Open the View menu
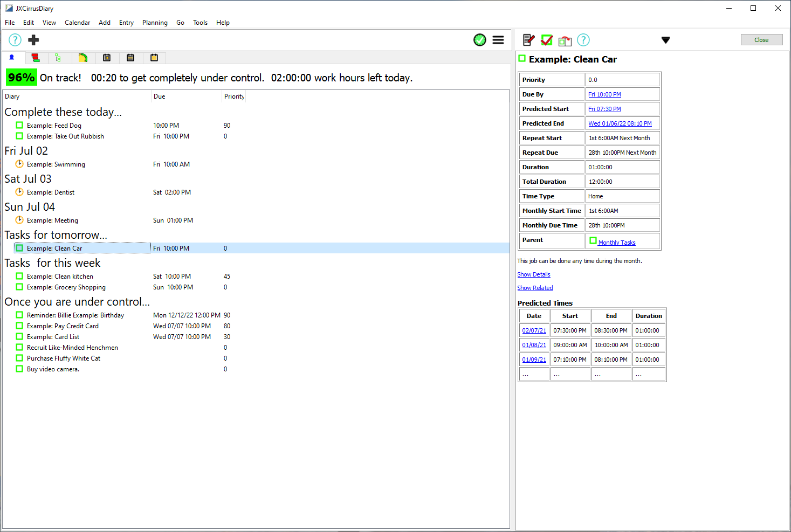The image size is (791, 532). (x=49, y=23)
